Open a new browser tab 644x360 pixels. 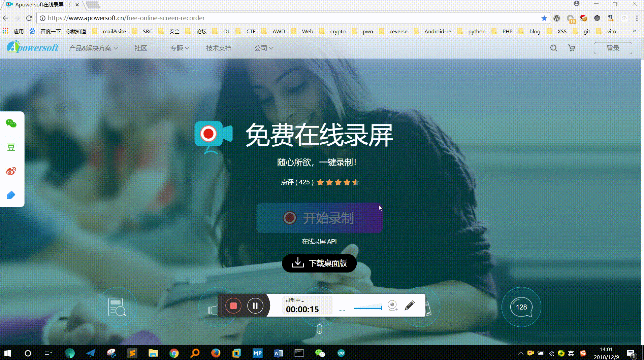92,5
